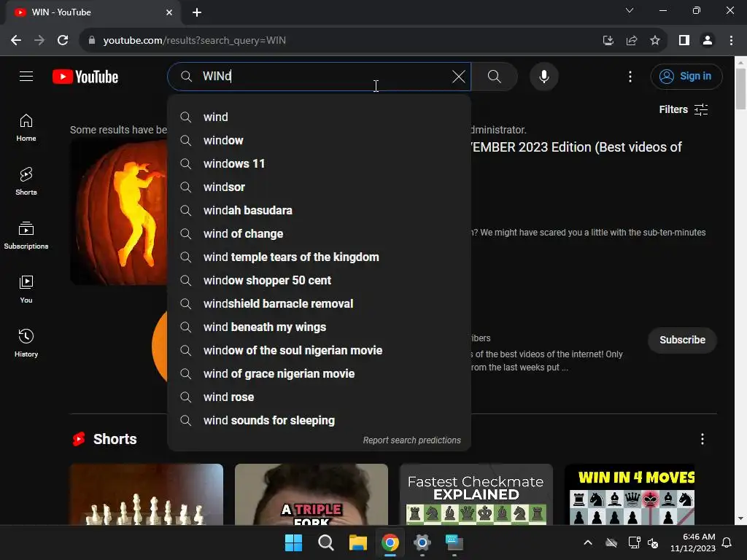This screenshot has width=747, height=560.
Task: Share this page from address bar
Action: (632, 41)
